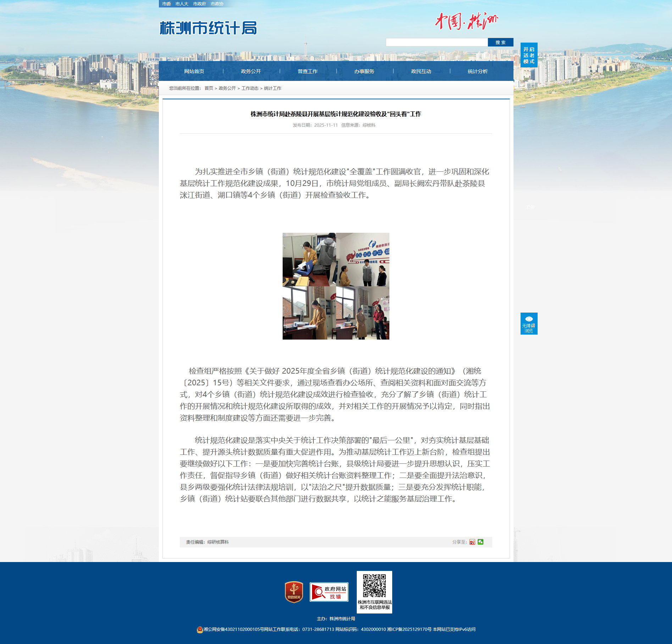Click the 工作动态 breadcrumb link
672x644 pixels.
(250, 88)
